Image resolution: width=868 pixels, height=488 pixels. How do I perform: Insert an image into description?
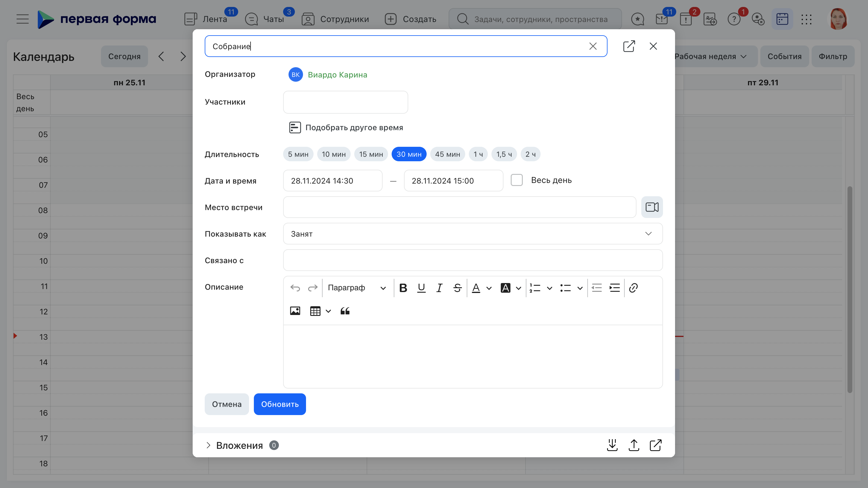(x=295, y=311)
